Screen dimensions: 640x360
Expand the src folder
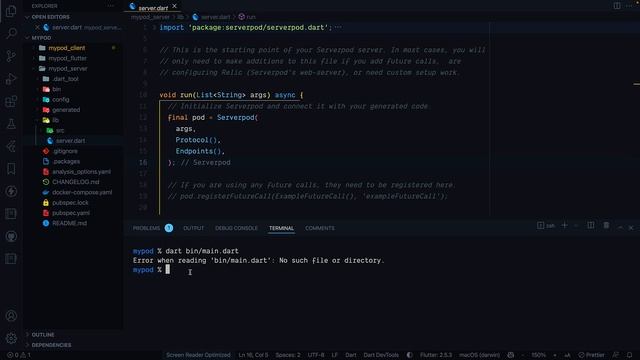(x=60, y=130)
